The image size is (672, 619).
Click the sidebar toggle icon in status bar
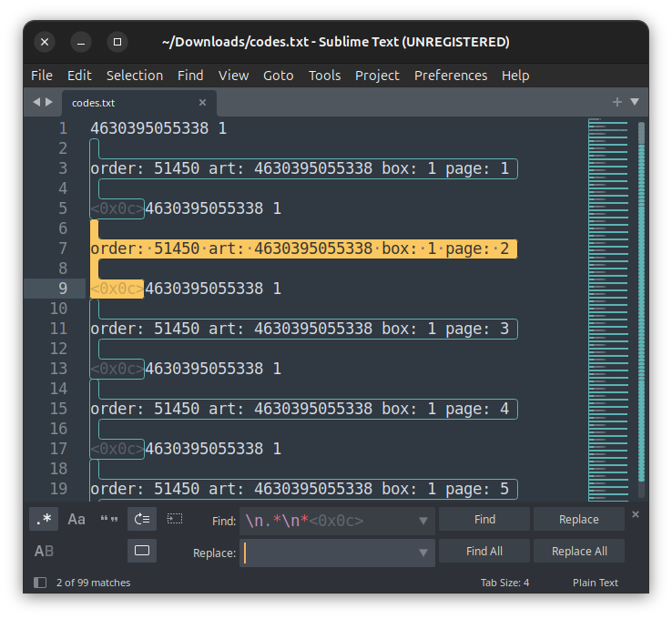[x=40, y=583]
